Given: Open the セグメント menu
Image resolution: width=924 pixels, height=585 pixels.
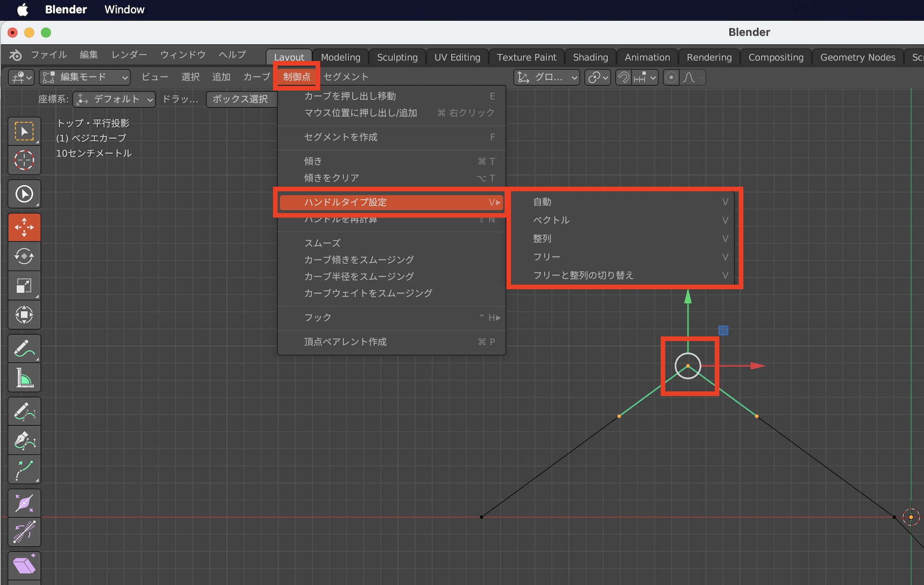Looking at the screenshot, I should coord(346,77).
